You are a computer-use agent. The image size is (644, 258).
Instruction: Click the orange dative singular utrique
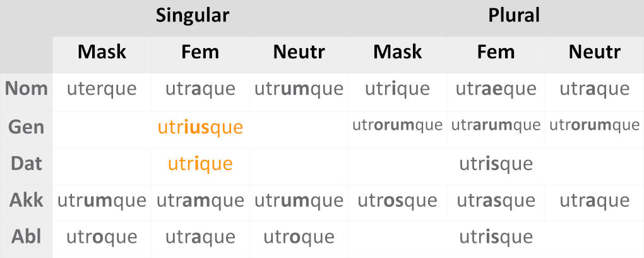coord(200,164)
